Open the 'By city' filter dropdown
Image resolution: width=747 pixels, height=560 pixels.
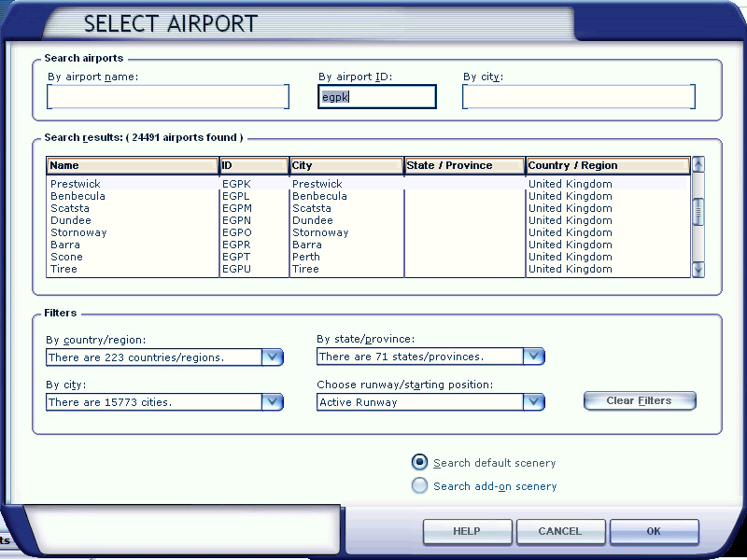272,402
